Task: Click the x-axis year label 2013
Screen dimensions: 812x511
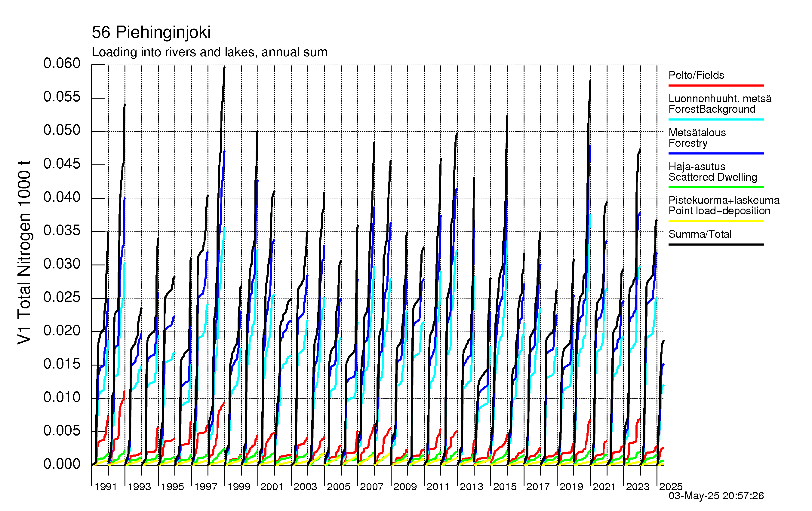Action: 472,487
